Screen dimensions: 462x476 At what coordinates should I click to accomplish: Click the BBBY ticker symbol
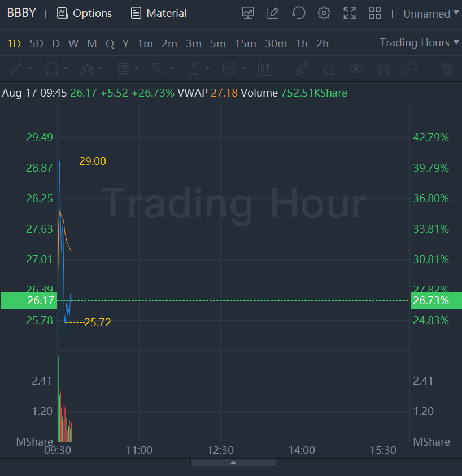pos(21,13)
